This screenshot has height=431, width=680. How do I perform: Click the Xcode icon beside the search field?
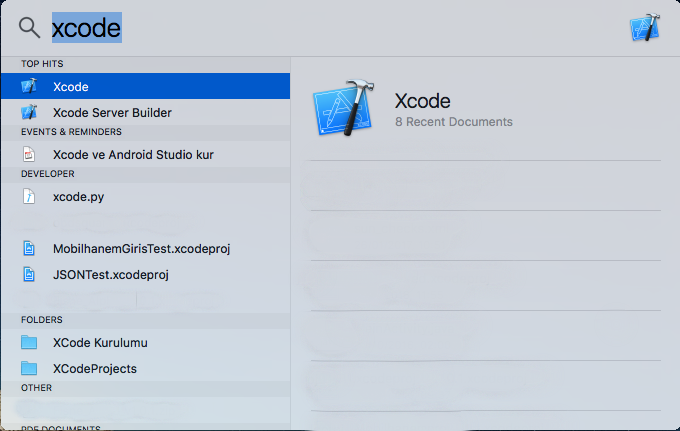tap(645, 27)
